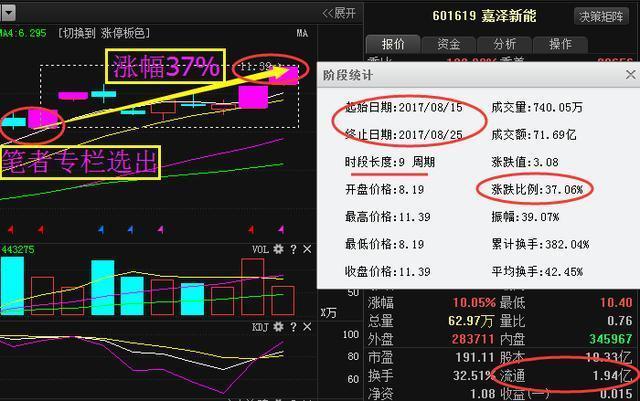Click the KDJ panel help question mark
640x401 pixels.
[293, 327]
